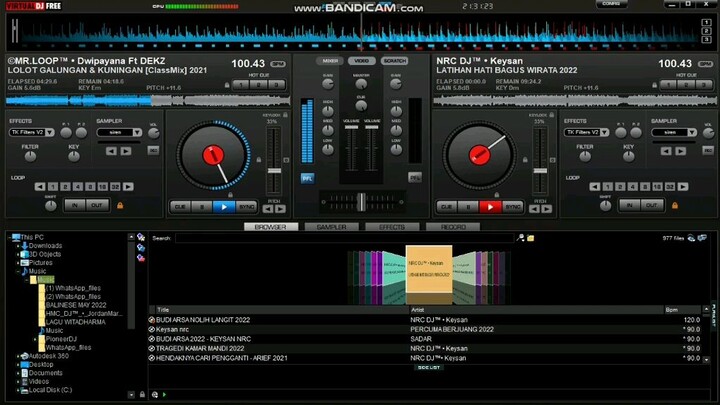This screenshot has width=720, height=405.
Task: Double right deck loop length arrow
Action: [683, 186]
